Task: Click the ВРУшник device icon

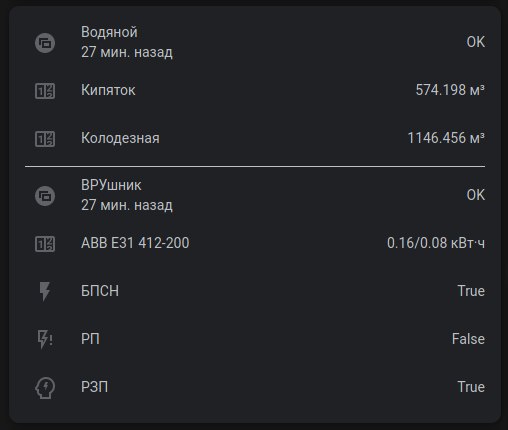Action: [x=45, y=196]
